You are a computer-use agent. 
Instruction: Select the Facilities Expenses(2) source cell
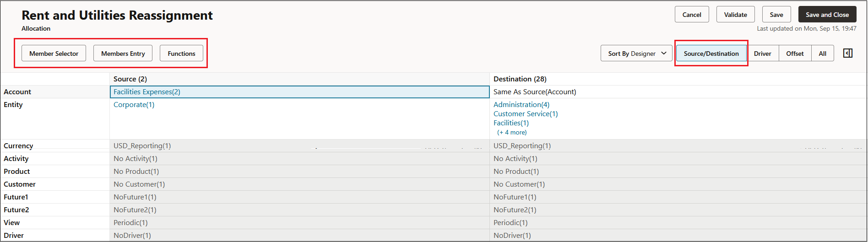[x=300, y=92]
